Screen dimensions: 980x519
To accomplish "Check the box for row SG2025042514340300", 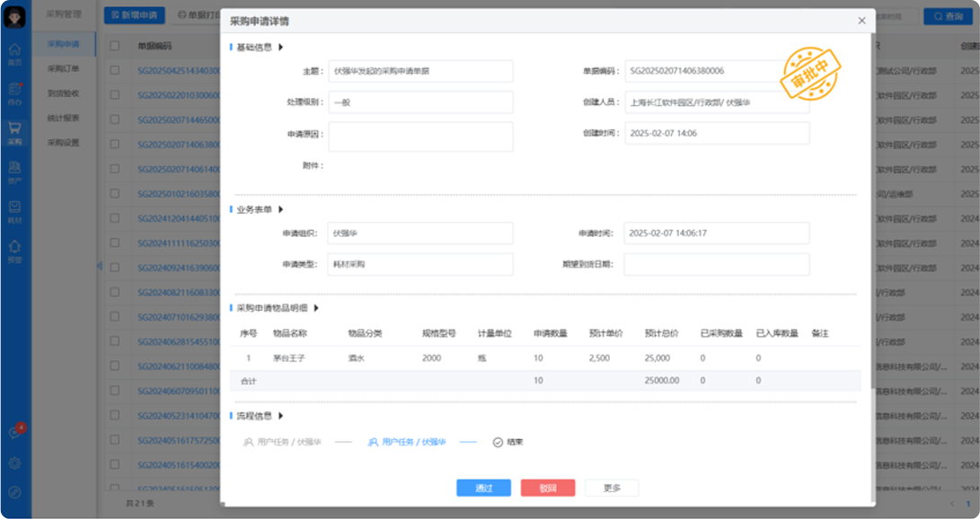I will pos(114,69).
